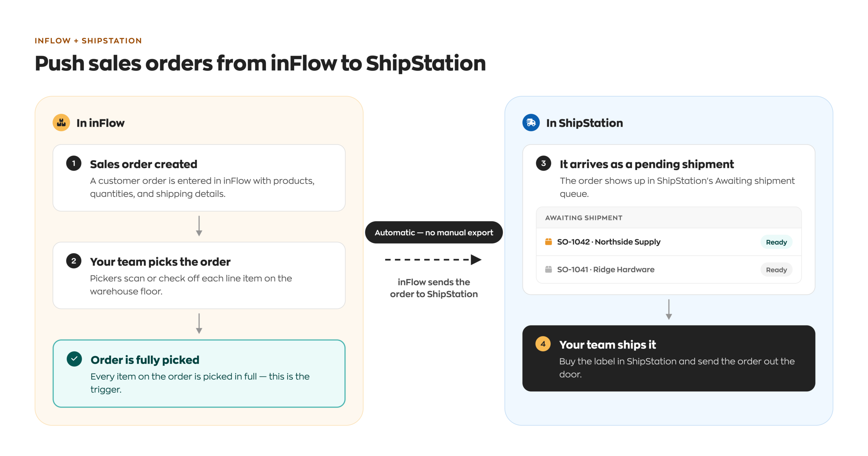This screenshot has width=868, height=456.
Task: Click the inFlow boxes icon
Action: (61, 123)
